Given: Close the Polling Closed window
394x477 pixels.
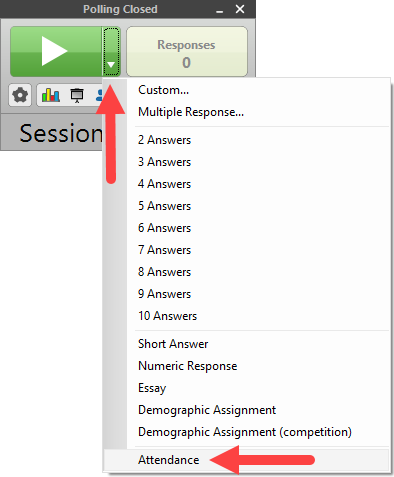Looking at the screenshot, I should (240, 9).
